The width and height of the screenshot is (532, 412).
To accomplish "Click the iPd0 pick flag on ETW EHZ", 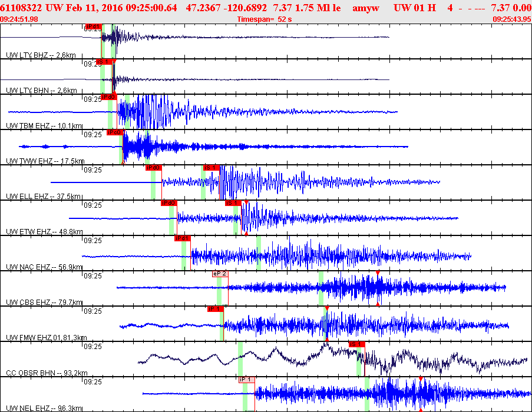I will (x=168, y=202).
